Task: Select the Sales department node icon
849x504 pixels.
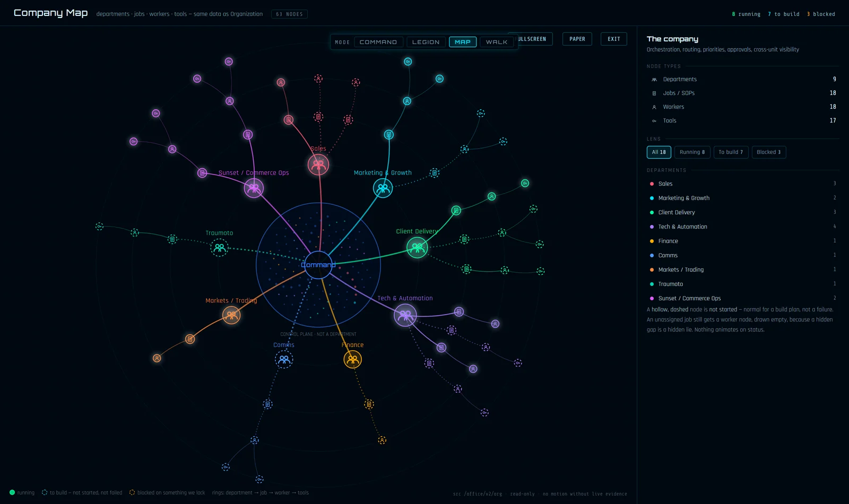Action: pos(318,165)
